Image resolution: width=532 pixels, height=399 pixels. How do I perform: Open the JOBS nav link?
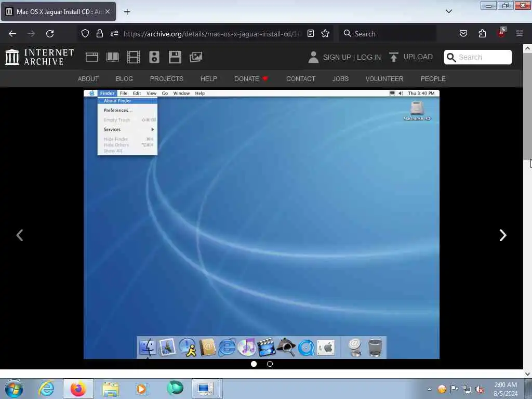pyautogui.click(x=340, y=79)
